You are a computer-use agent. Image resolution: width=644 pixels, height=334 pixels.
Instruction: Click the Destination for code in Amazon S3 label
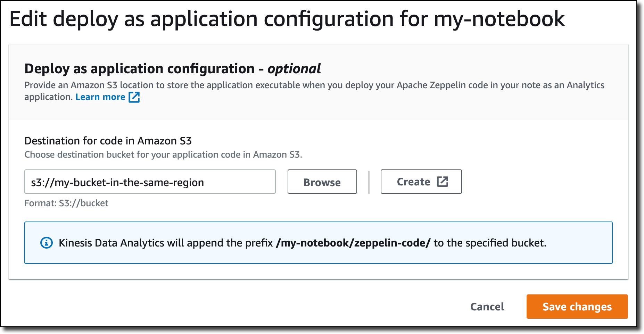108,141
